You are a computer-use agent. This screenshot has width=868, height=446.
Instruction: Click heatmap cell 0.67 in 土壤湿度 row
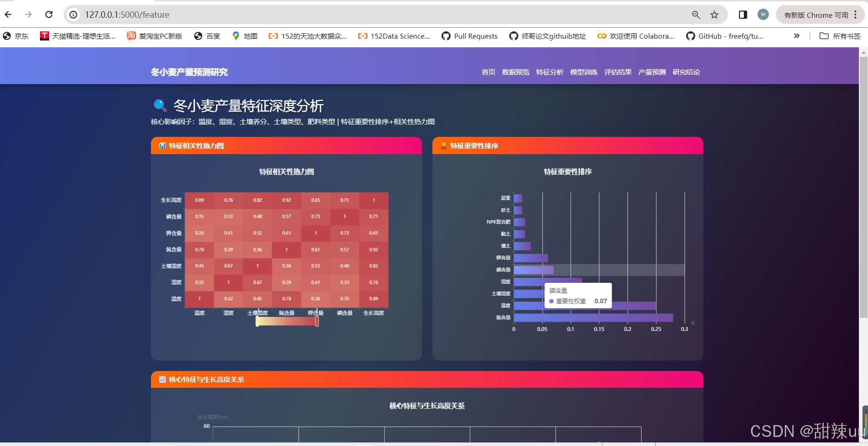click(229, 266)
